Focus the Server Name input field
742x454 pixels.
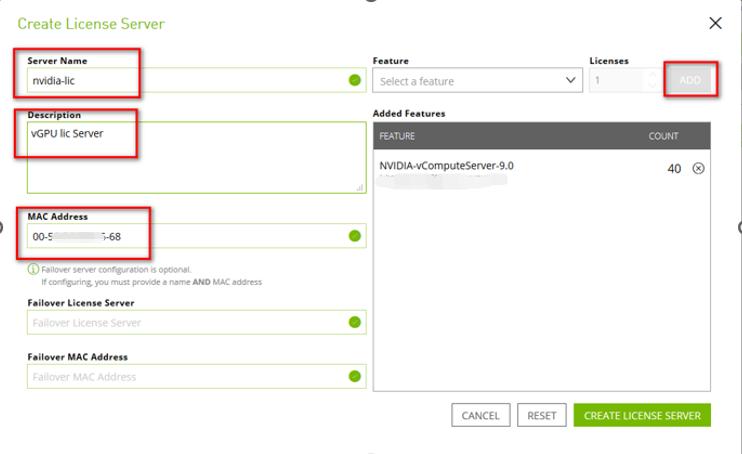point(196,80)
